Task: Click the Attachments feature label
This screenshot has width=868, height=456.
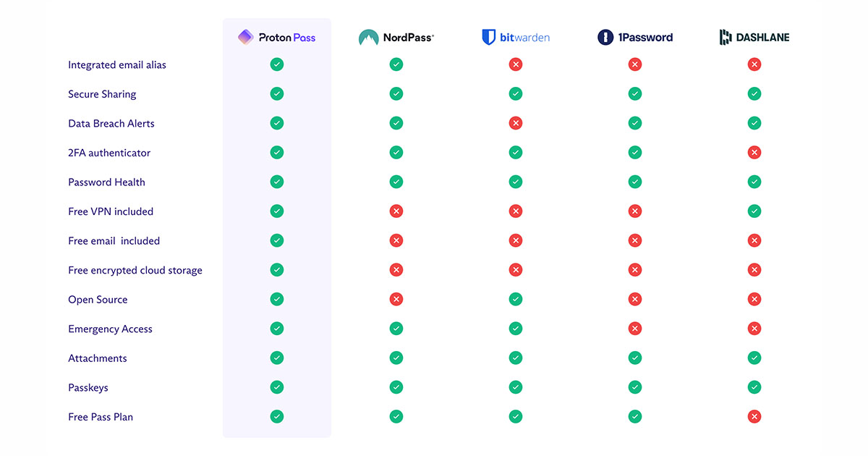Action: coord(98,358)
